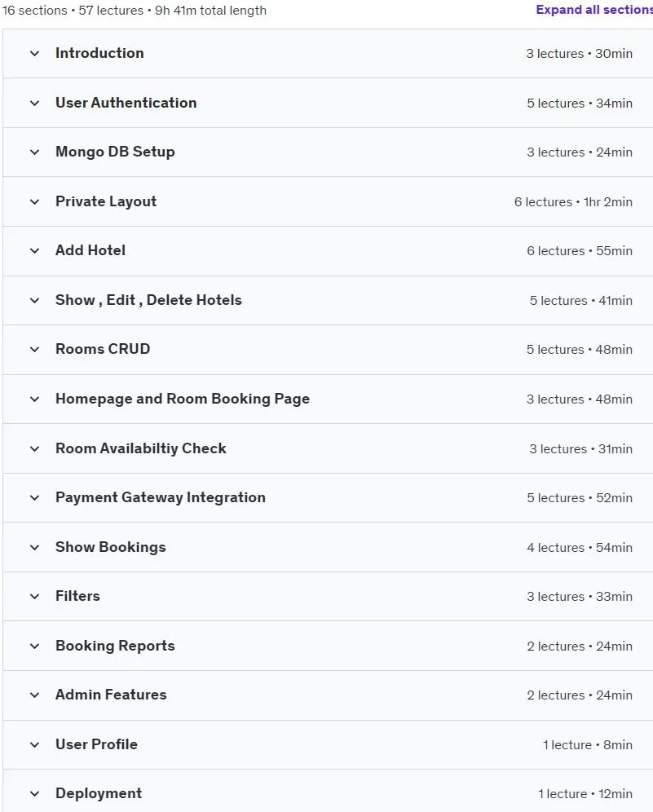Open Homepage and Room Booking Page section

tap(183, 399)
